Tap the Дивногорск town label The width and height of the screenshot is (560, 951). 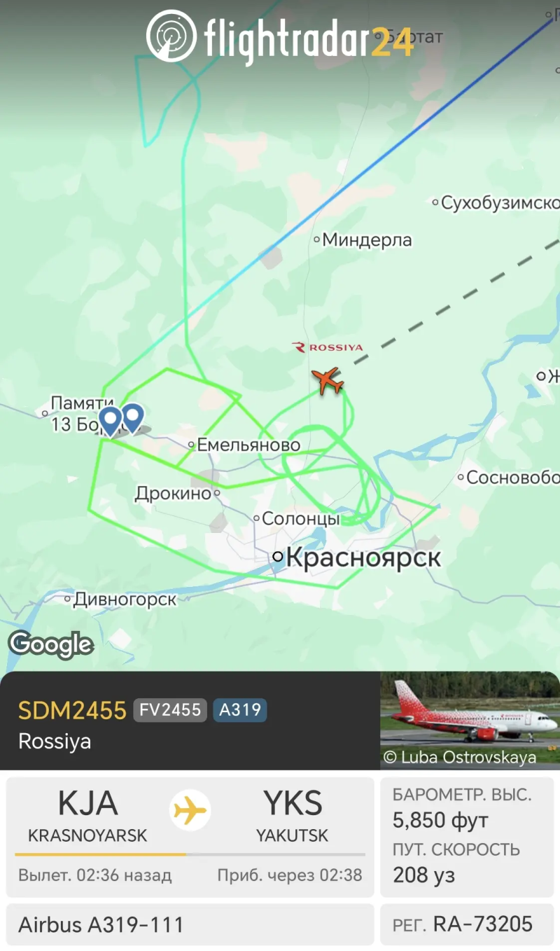tap(125, 599)
